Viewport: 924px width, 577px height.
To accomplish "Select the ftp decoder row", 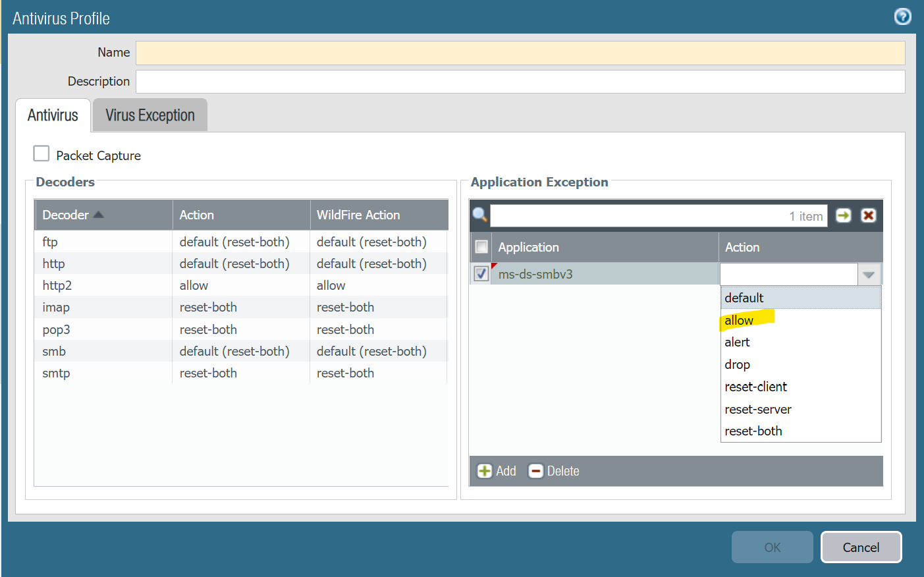I will 240,242.
